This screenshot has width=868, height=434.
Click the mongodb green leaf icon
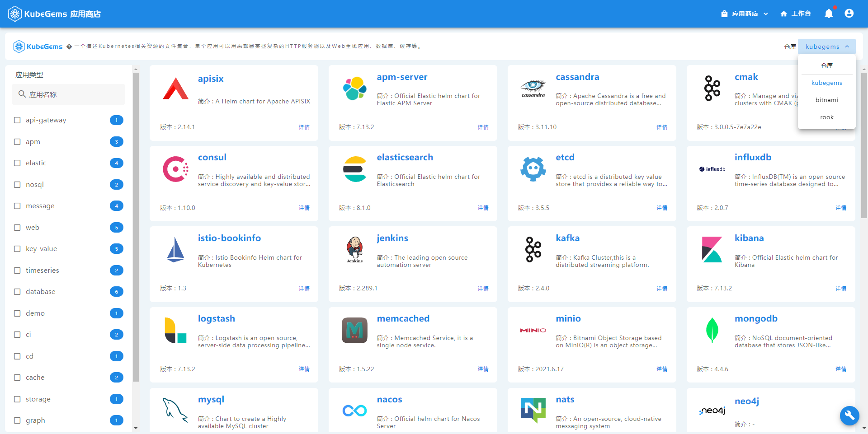[x=712, y=330]
